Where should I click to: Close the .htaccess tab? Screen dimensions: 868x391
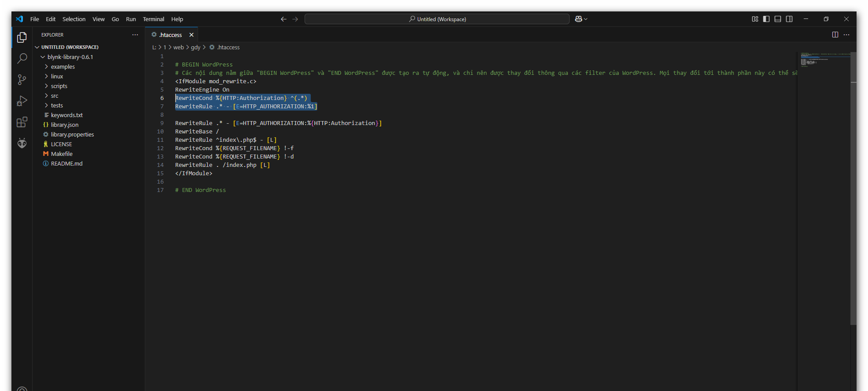191,35
